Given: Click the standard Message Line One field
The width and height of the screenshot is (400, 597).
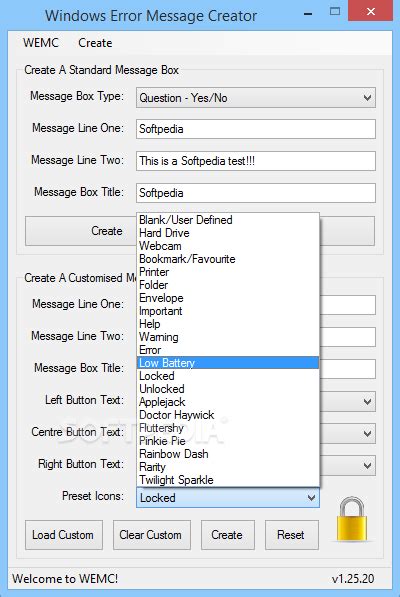Looking at the screenshot, I should coord(256,129).
